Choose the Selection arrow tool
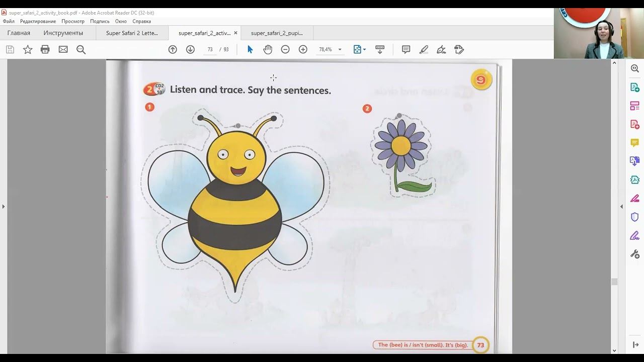 (250, 49)
